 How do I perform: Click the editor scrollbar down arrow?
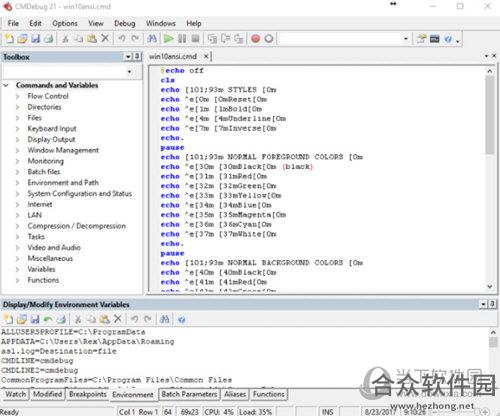[x=490, y=286]
